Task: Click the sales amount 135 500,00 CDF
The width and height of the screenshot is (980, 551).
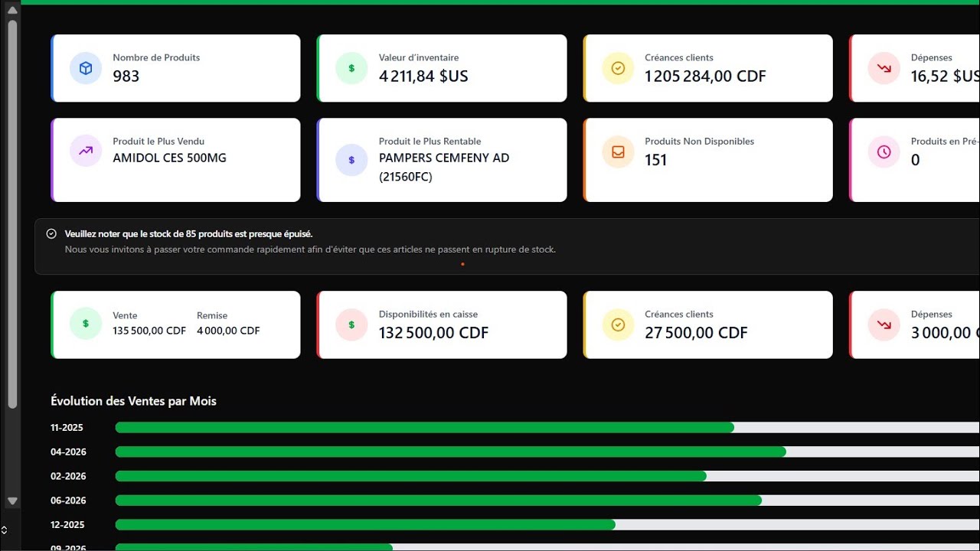Action: (x=149, y=331)
